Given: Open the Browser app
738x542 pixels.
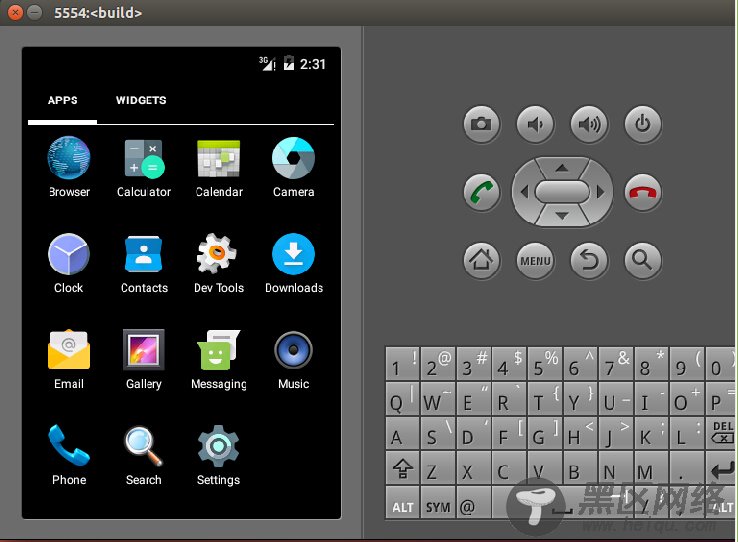Looking at the screenshot, I should pyautogui.click(x=69, y=167).
